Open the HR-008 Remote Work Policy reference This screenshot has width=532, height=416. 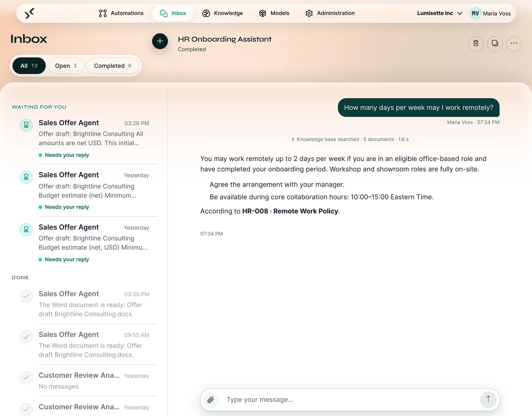click(290, 211)
